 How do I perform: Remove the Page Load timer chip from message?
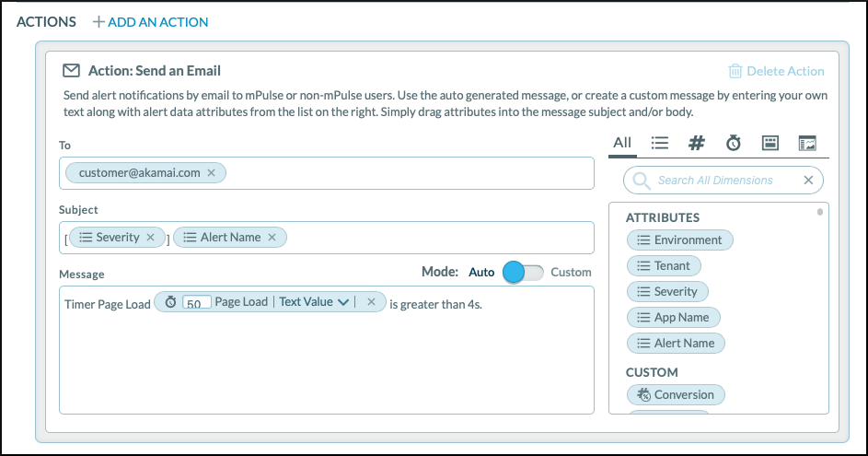click(371, 302)
